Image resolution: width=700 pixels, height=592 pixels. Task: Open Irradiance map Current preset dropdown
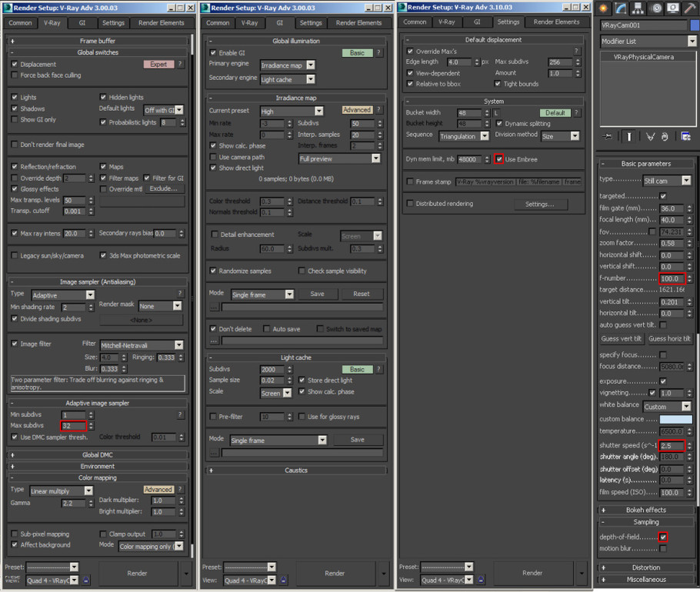tap(292, 111)
